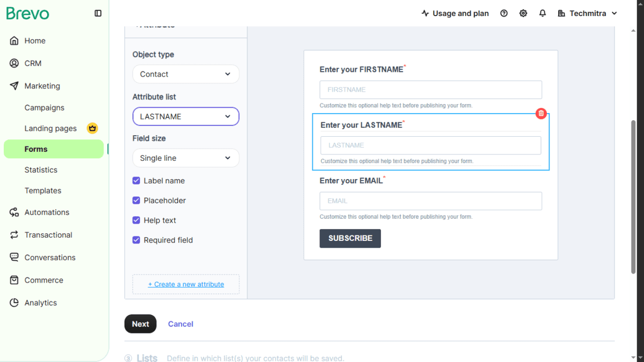Click the Landing pages crown badge
The image size is (644, 362).
pyautogui.click(x=92, y=128)
